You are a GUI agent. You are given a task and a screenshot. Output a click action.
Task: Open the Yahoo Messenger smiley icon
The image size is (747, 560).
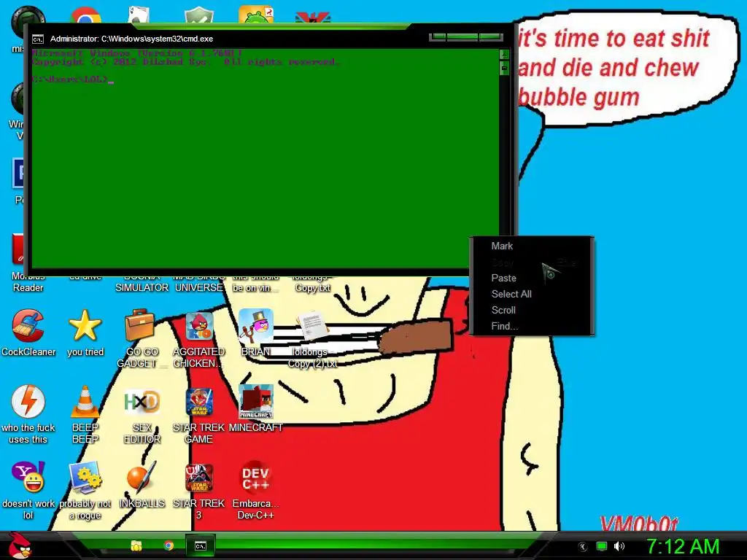pos(28,477)
